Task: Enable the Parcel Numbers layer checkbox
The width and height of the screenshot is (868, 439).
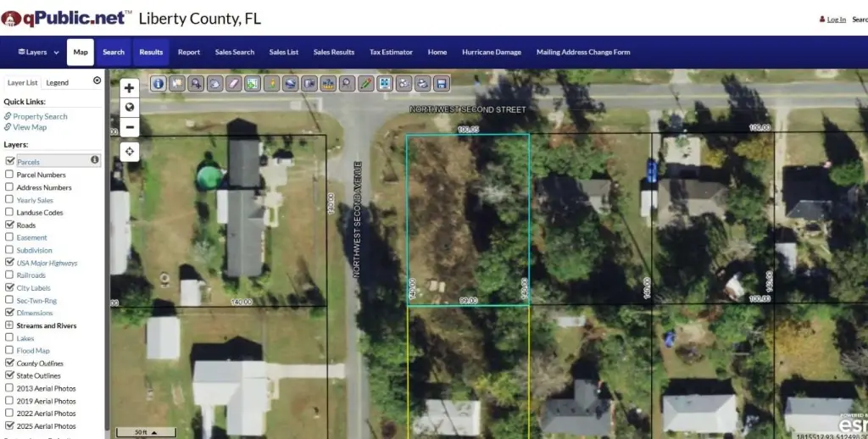Action: [9, 175]
